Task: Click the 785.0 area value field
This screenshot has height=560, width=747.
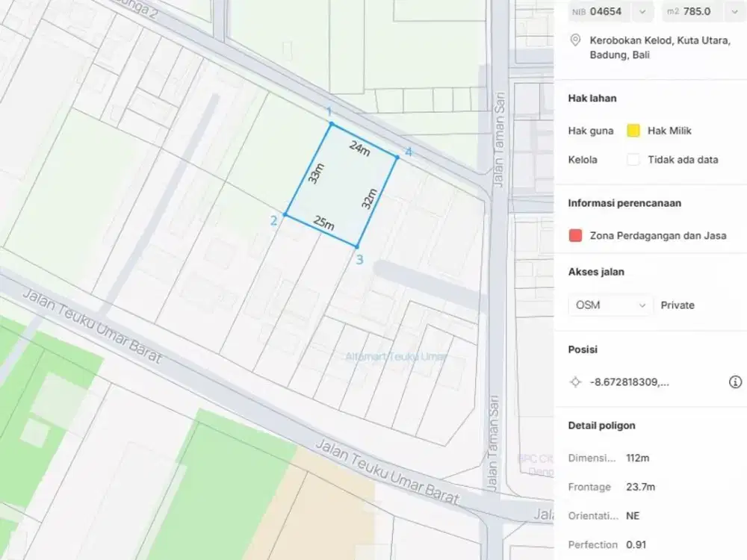Action: pyautogui.click(x=696, y=12)
